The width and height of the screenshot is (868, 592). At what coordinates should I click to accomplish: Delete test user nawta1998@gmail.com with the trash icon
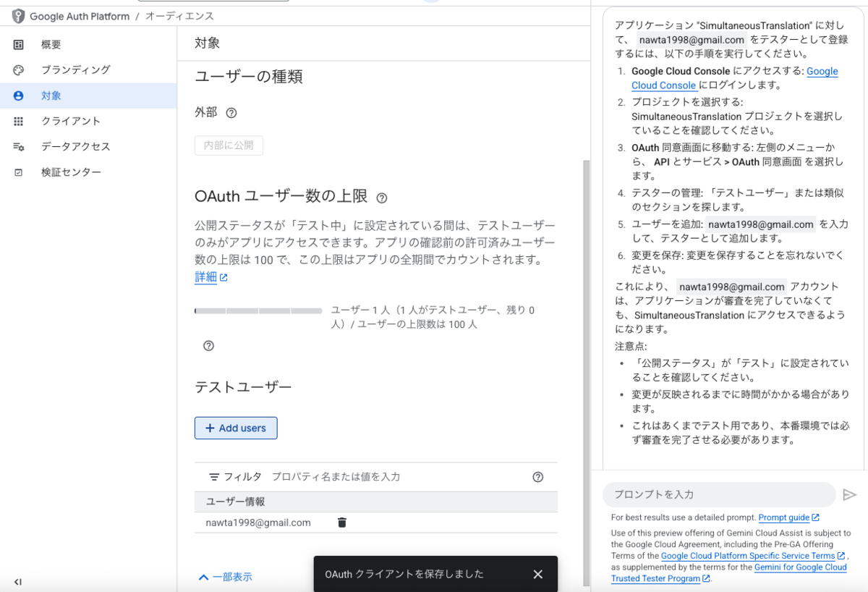(342, 523)
